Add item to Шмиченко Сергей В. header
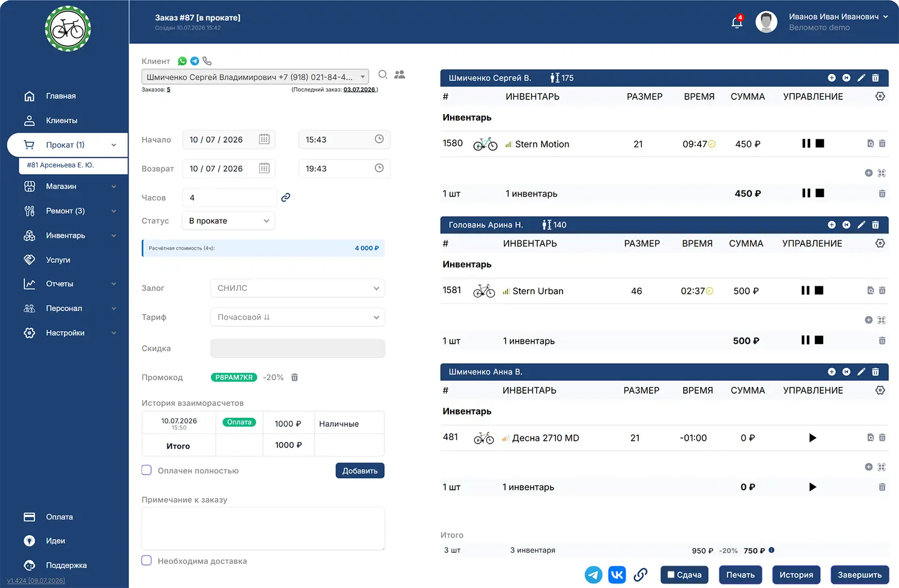The height and width of the screenshot is (588, 899). click(832, 78)
